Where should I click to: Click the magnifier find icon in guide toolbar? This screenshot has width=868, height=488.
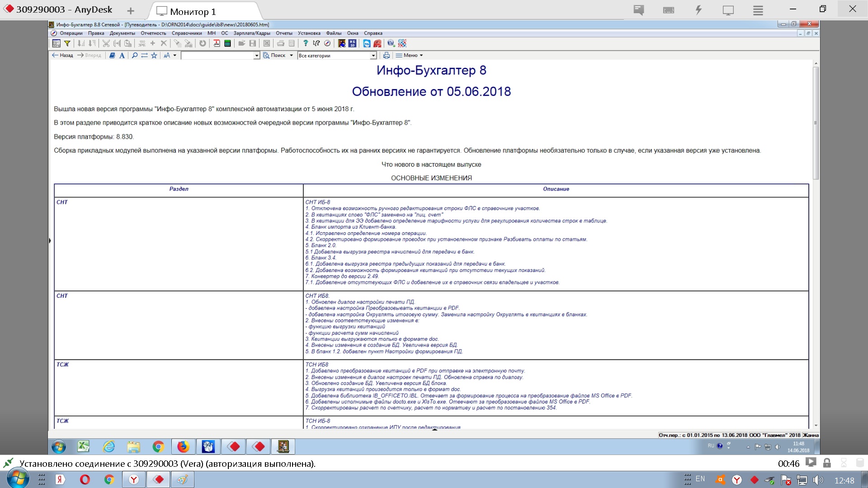click(x=134, y=56)
